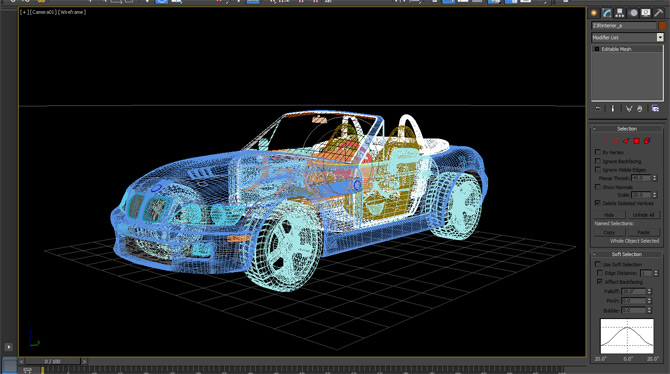Click Configure Modifier Sets icon
The image size is (670, 374).
click(655, 109)
